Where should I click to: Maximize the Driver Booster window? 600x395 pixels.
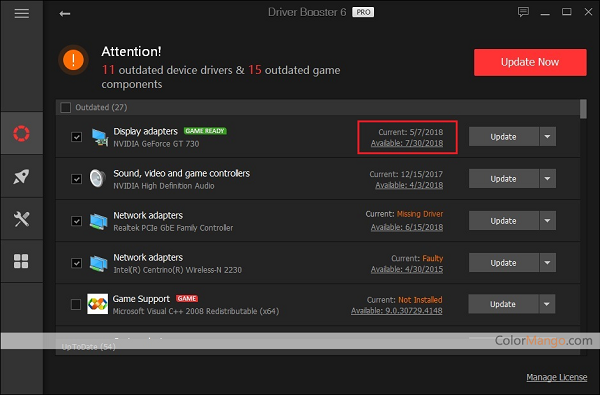coord(567,12)
